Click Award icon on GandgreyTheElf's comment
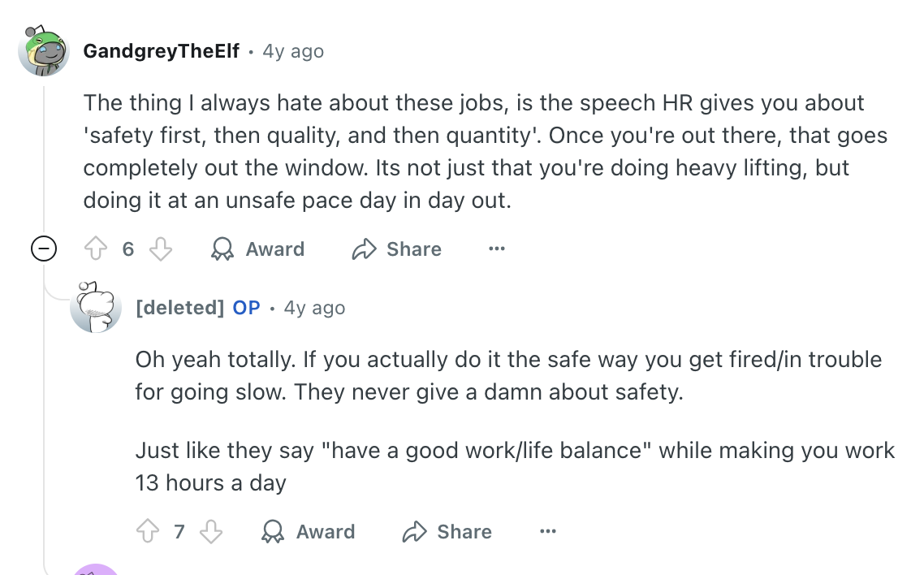 tap(222, 249)
